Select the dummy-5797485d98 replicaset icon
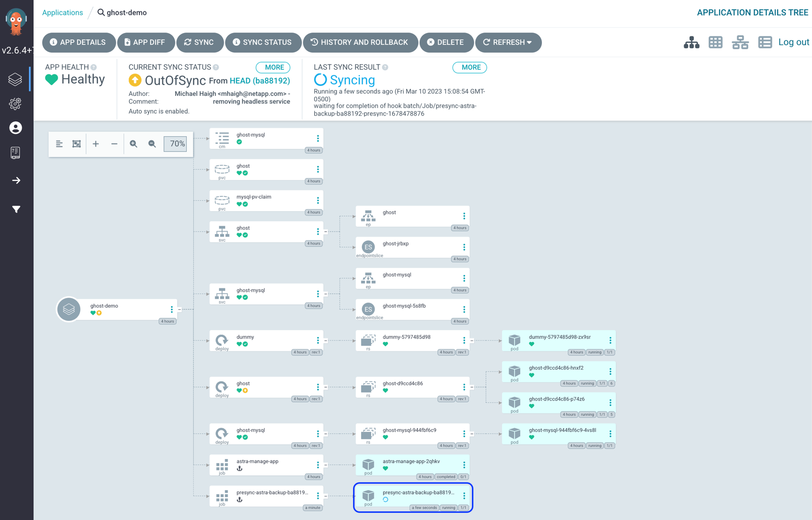The height and width of the screenshot is (520, 812). 368,340
